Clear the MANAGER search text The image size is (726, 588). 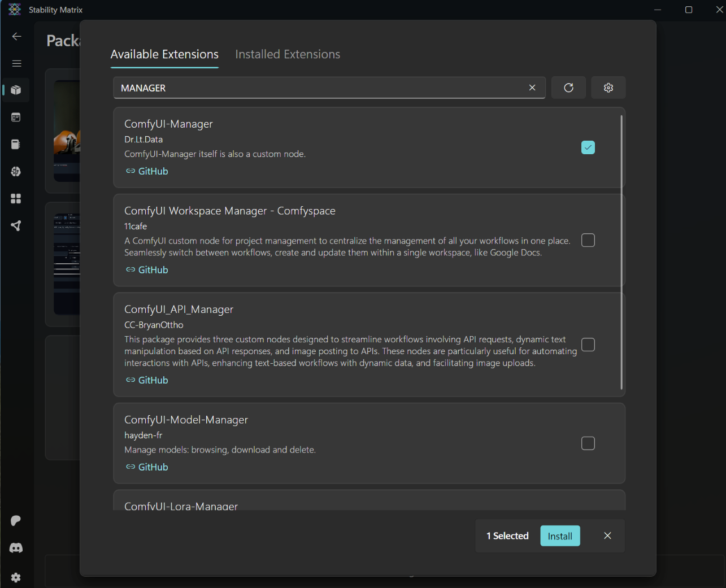pos(532,88)
